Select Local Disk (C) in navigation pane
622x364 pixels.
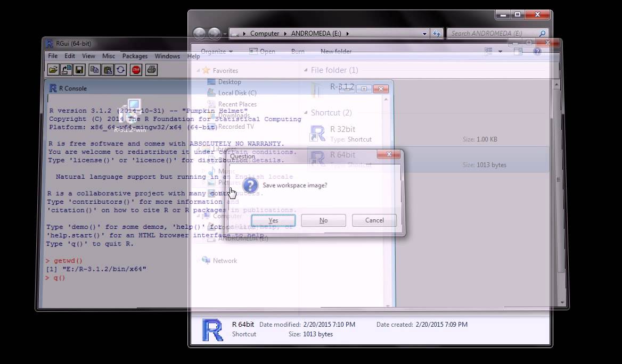(237, 93)
